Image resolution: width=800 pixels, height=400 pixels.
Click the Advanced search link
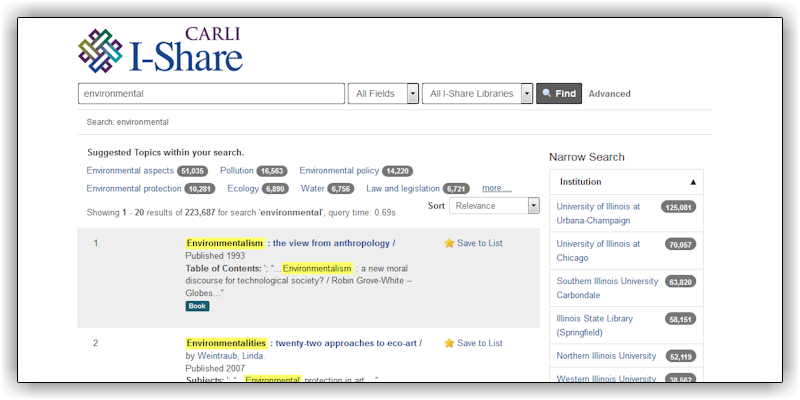tap(609, 94)
